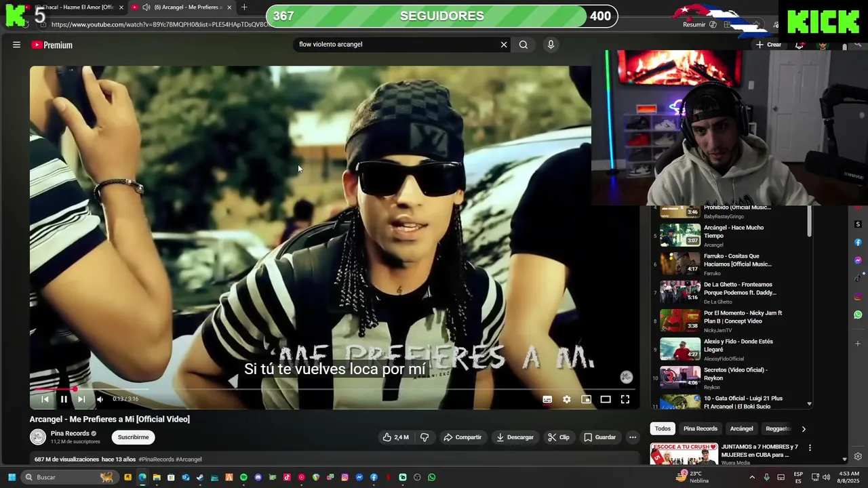This screenshot has width=868, height=488.
Task: Open the Windows Start menu
Action: pyautogui.click(x=12, y=477)
